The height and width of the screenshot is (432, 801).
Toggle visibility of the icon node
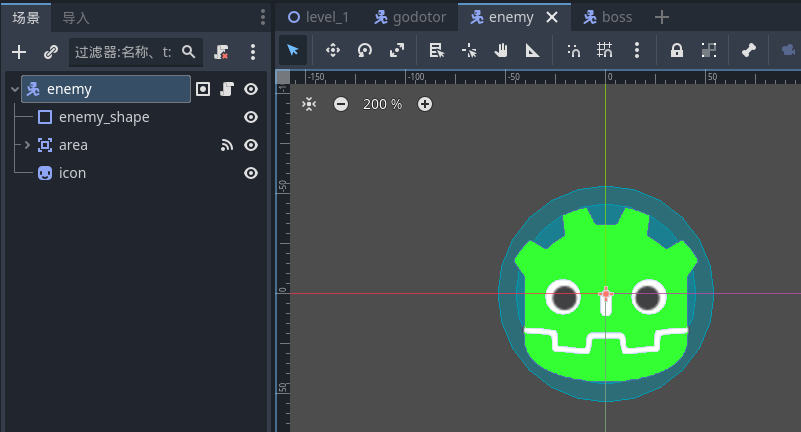click(251, 173)
